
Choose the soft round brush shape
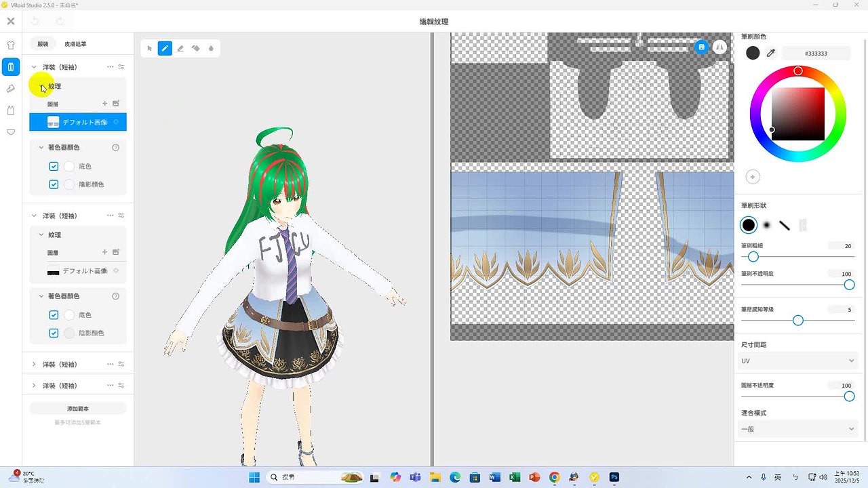pyautogui.click(x=767, y=224)
